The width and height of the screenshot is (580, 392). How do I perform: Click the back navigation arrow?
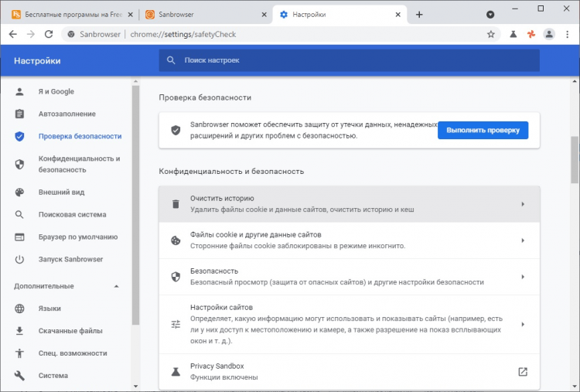click(x=12, y=34)
